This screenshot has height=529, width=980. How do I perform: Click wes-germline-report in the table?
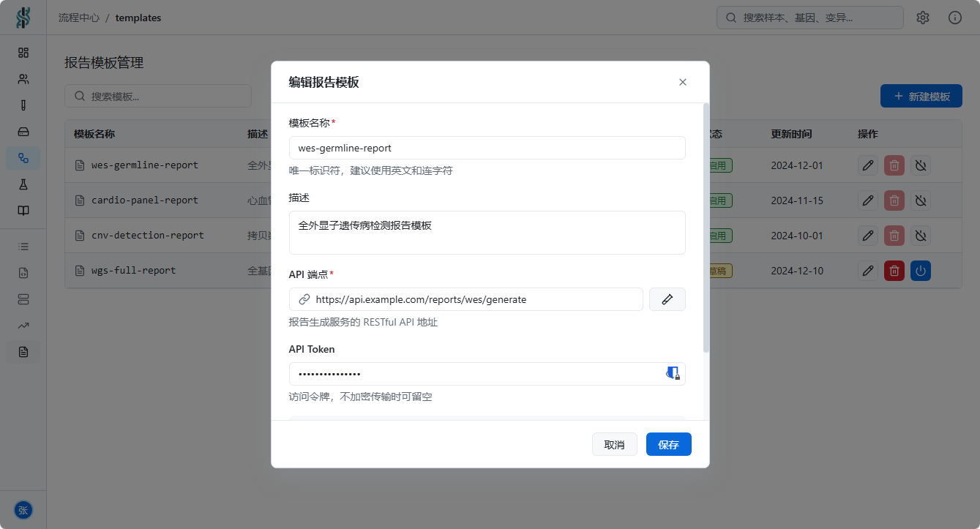click(145, 165)
